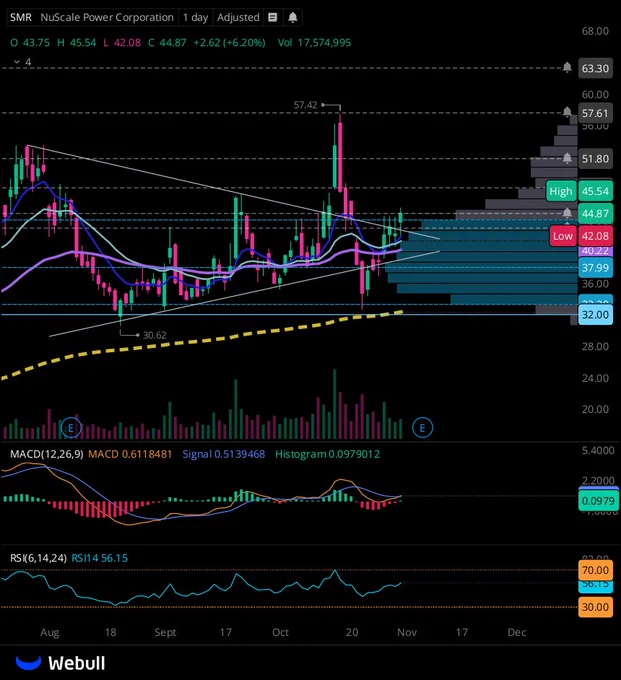Viewport: 621px width, 680px height.
Task: Select the alert bell at 63.30
Action: 567,67
